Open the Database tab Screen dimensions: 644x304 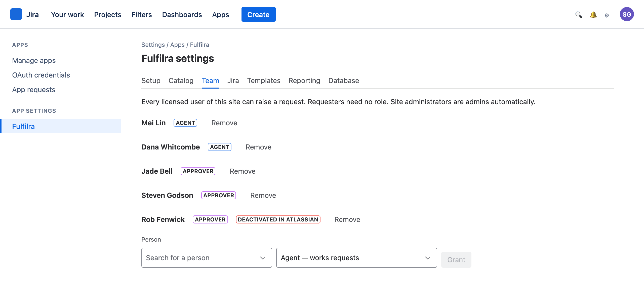[x=344, y=81]
